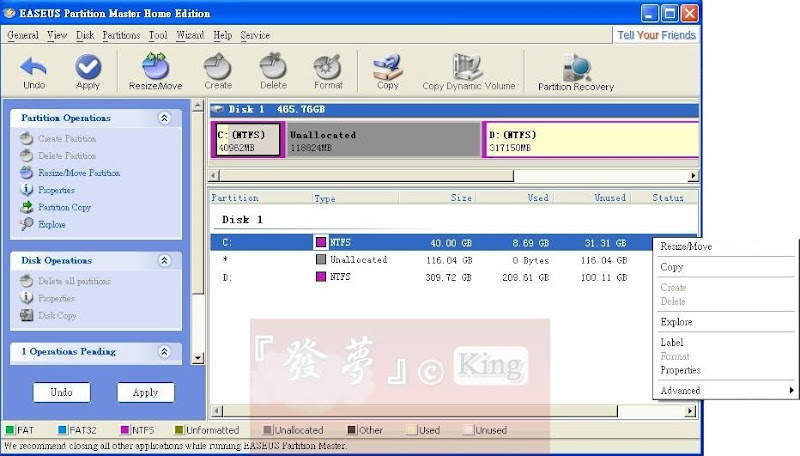This screenshot has width=800, height=456.
Task: Click the bottom Apply button in sidebar
Action: (145, 392)
